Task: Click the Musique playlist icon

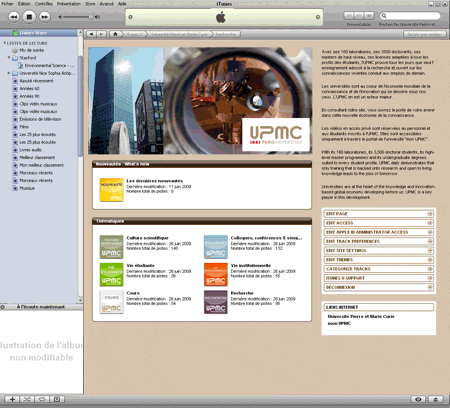Action: 15,188
